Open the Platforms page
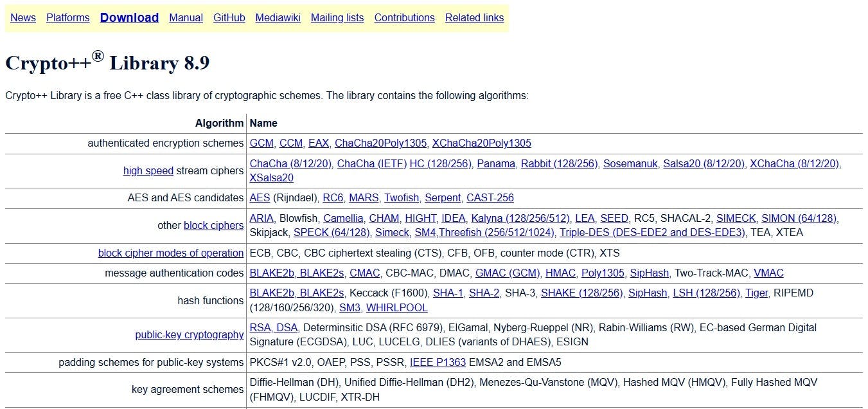 tap(67, 17)
